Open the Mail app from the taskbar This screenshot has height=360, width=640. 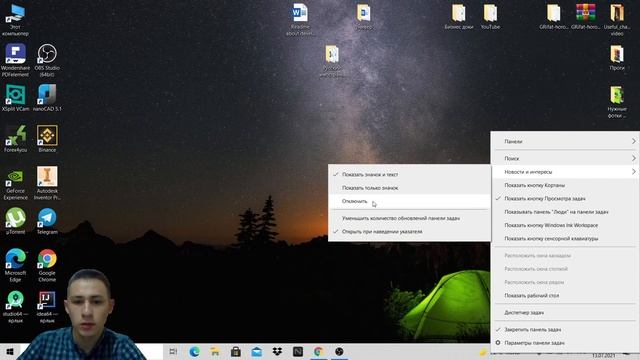pyautogui.click(x=257, y=351)
